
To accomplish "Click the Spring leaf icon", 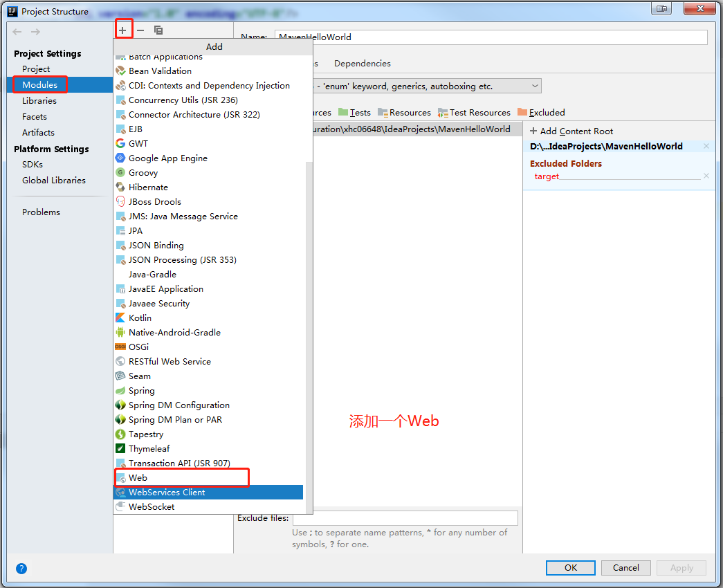I will pos(120,391).
